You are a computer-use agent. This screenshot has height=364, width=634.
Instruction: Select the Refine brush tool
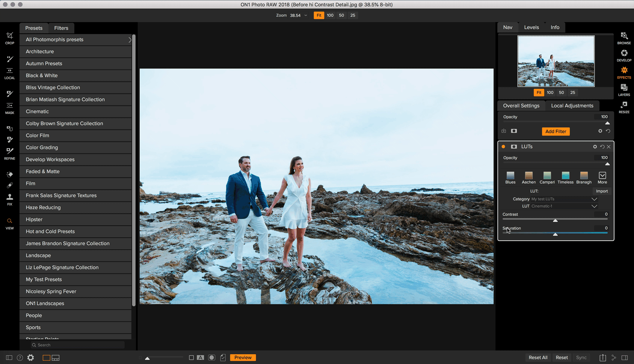point(10,153)
